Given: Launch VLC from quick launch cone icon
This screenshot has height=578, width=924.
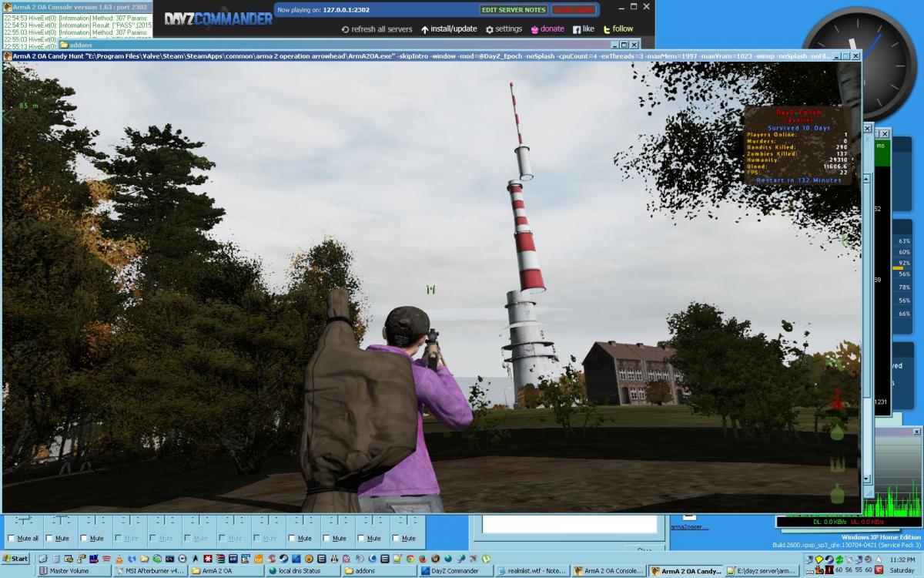Looking at the screenshot, I should tap(119, 558).
